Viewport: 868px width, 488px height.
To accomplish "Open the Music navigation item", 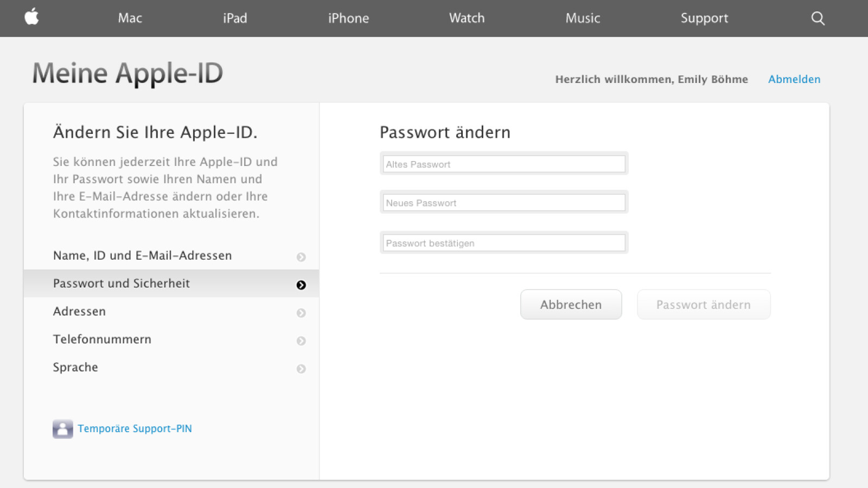I will click(583, 18).
